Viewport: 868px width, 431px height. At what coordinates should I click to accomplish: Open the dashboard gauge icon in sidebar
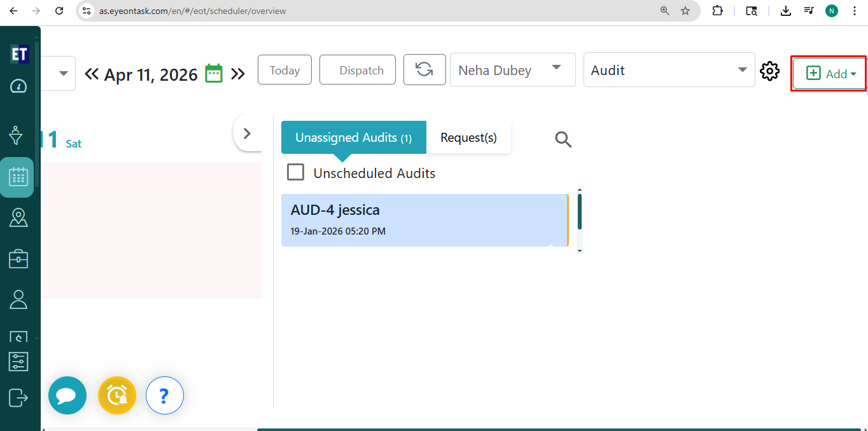click(x=18, y=86)
